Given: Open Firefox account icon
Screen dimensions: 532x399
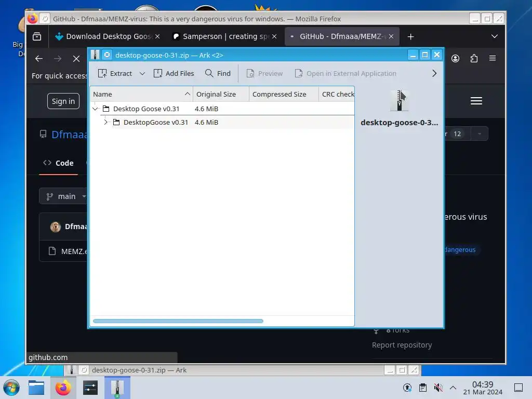Looking at the screenshot, I should coord(455,58).
